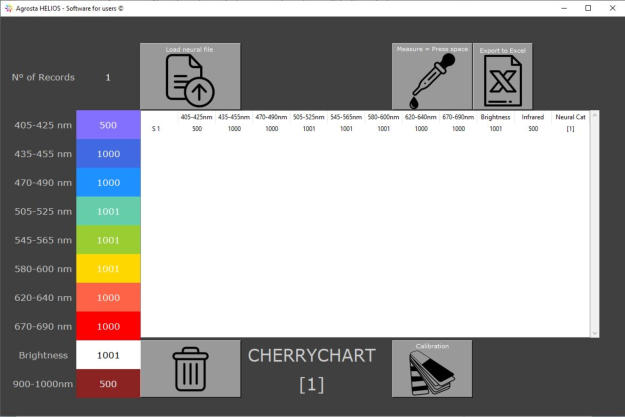This screenshot has height=417, width=625.
Task: Select the violet 405-425 nm swatch
Action: pyautogui.click(x=108, y=125)
